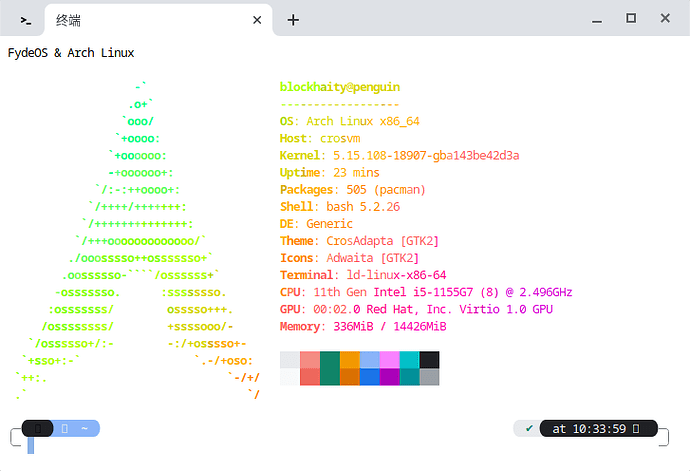The width and height of the screenshot is (690, 471).
Task: Close the 终端 tab
Action: tap(257, 20)
